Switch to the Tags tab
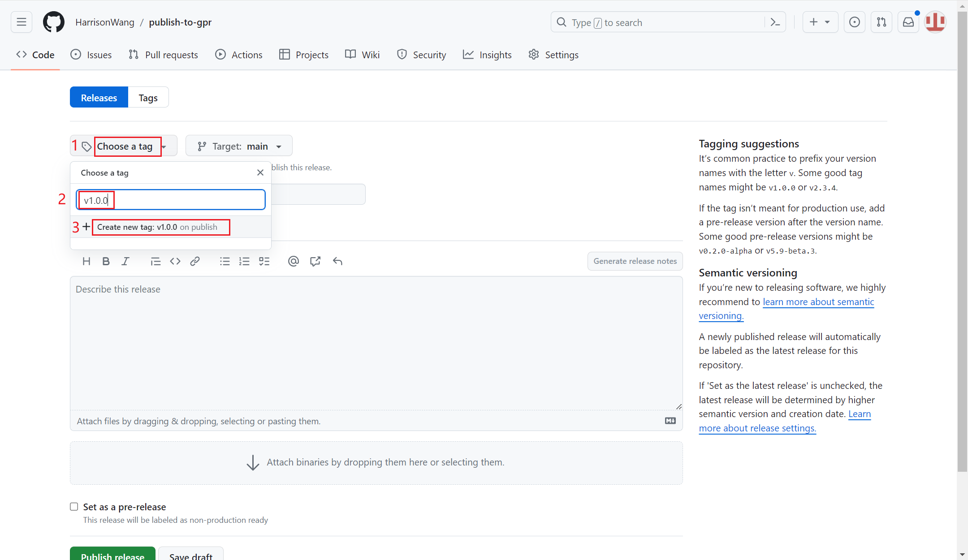The image size is (968, 560). (148, 98)
